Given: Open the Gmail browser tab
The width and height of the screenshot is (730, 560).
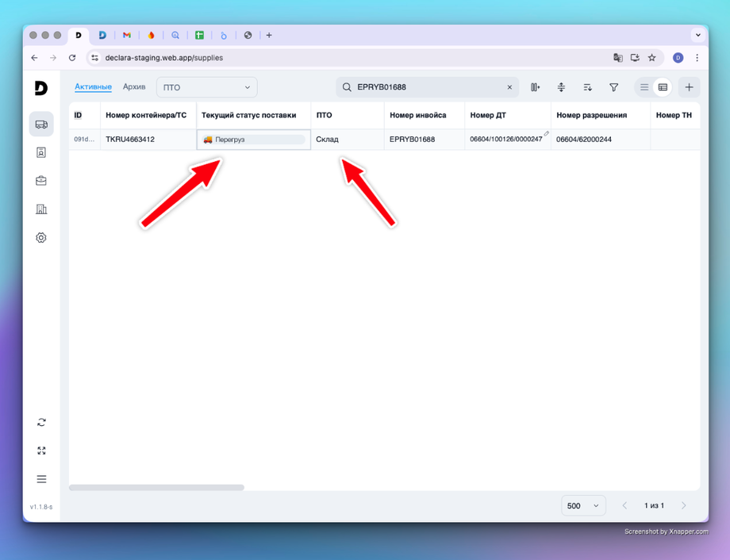Looking at the screenshot, I should coord(127,36).
